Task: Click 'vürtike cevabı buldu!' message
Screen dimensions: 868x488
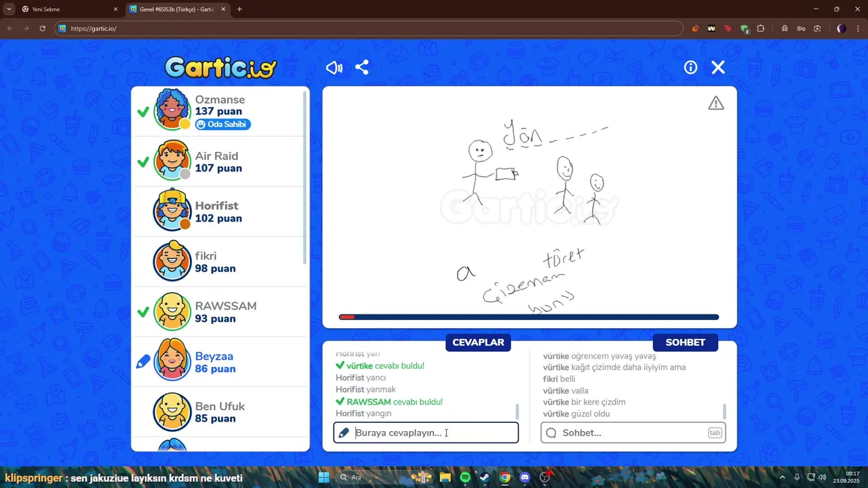Action: 380,365
